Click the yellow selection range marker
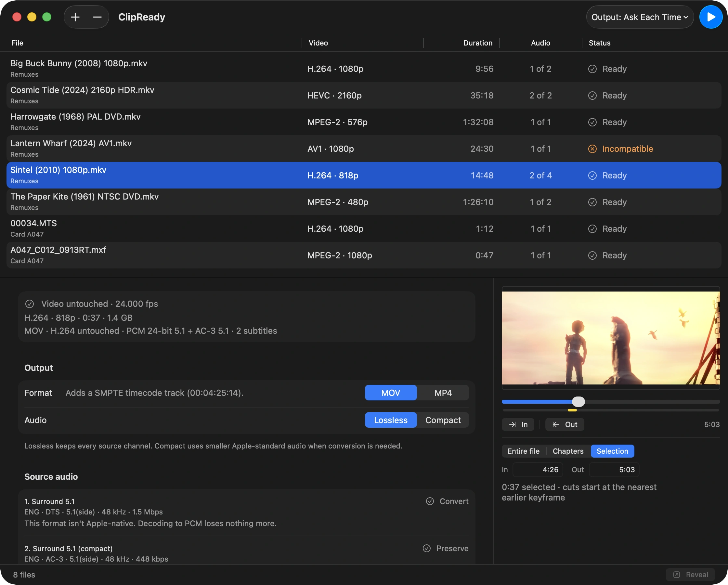728x585 pixels. 572,410
